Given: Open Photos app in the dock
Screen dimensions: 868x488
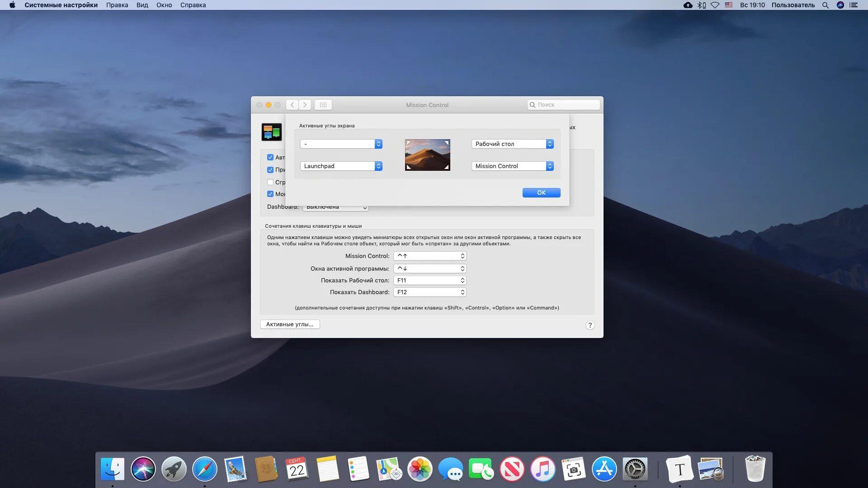Looking at the screenshot, I should 420,469.
